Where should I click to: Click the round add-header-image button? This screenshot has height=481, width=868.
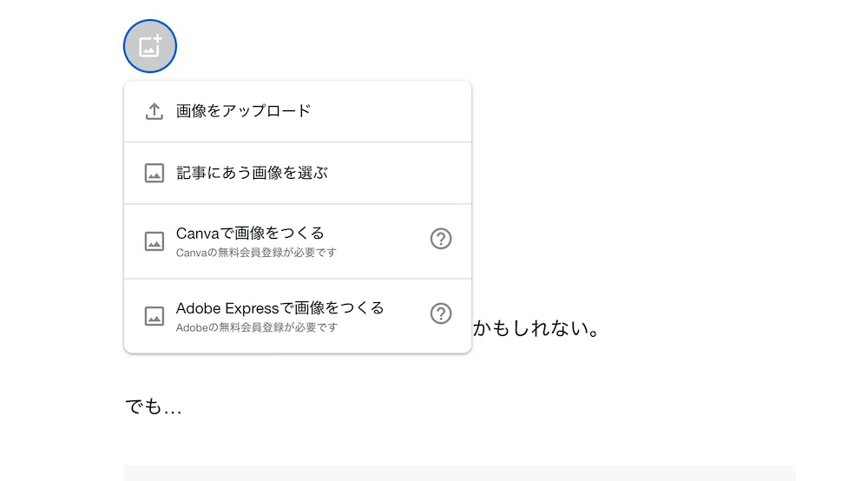(x=150, y=46)
